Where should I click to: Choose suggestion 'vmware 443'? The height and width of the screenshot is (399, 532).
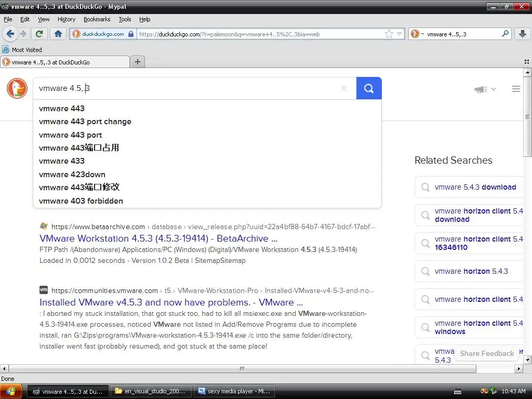[x=62, y=109]
